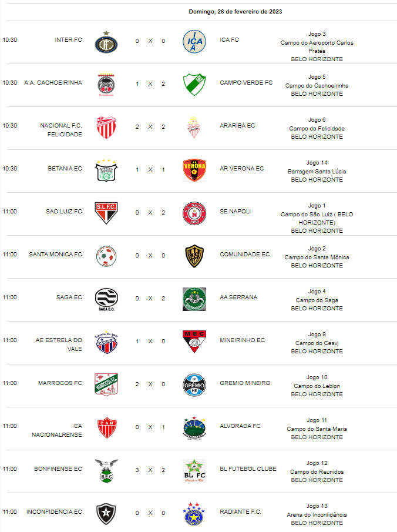Click the S.L.F.C. Sao Luiz shield
Image resolution: width=397 pixels, height=532 pixels.
point(106,213)
